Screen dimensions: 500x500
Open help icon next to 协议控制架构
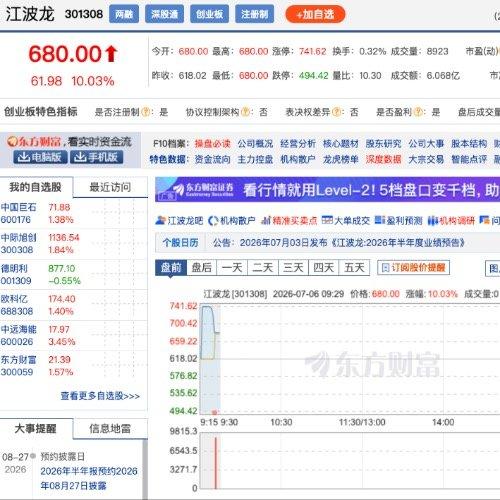(245, 112)
